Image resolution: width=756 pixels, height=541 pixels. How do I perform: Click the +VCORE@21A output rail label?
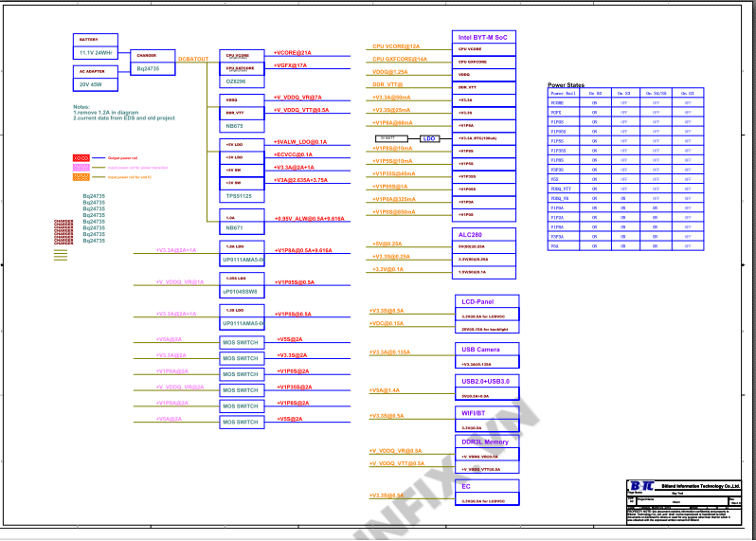point(292,53)
